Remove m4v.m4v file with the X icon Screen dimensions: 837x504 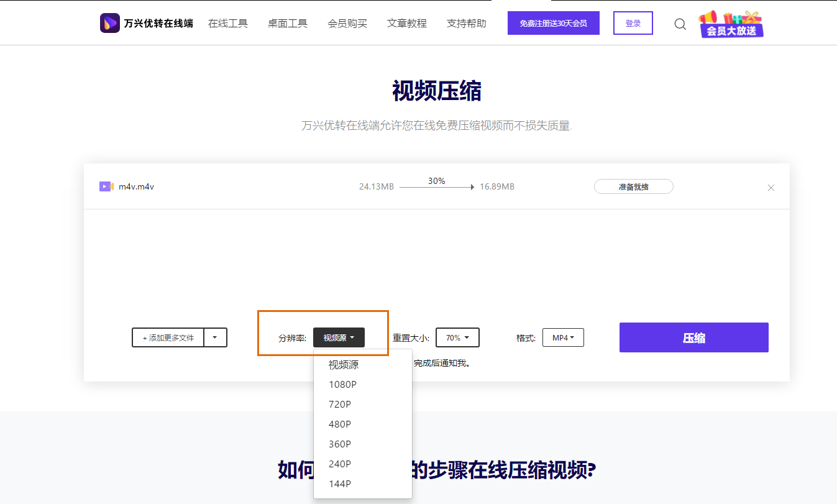click(771, 188)
